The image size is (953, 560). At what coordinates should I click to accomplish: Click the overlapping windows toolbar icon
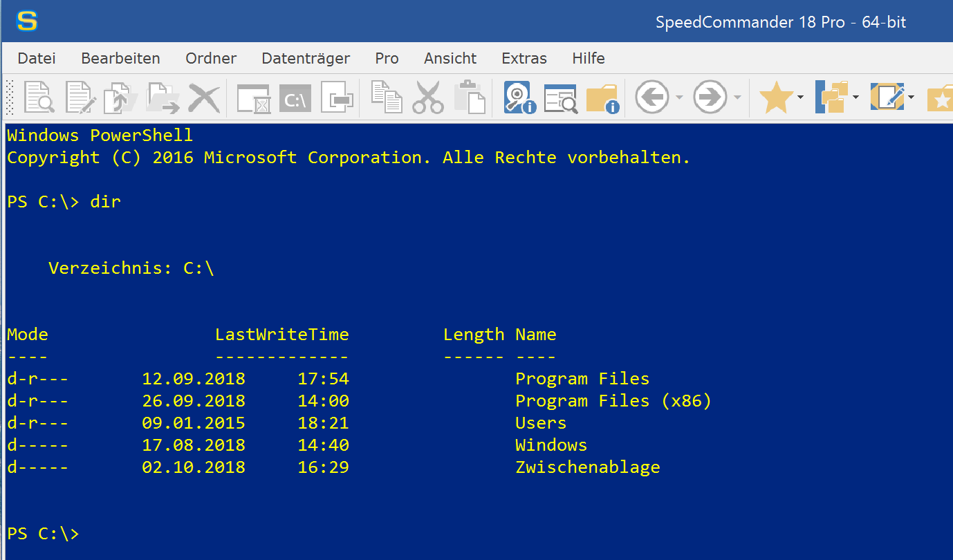point(337,98)
